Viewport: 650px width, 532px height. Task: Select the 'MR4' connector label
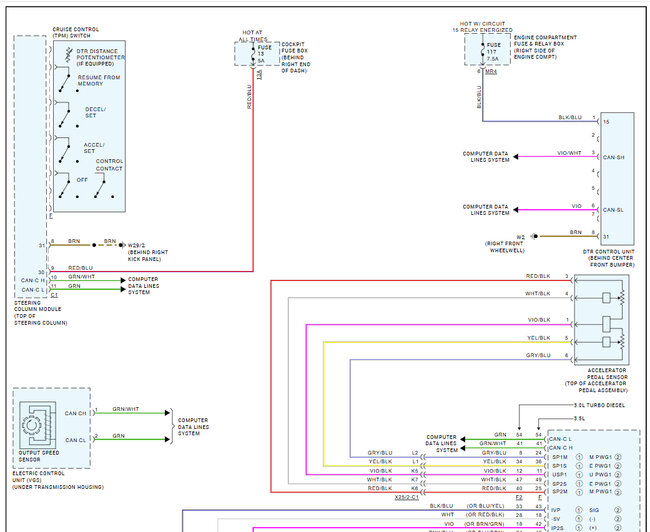(491, 72)
